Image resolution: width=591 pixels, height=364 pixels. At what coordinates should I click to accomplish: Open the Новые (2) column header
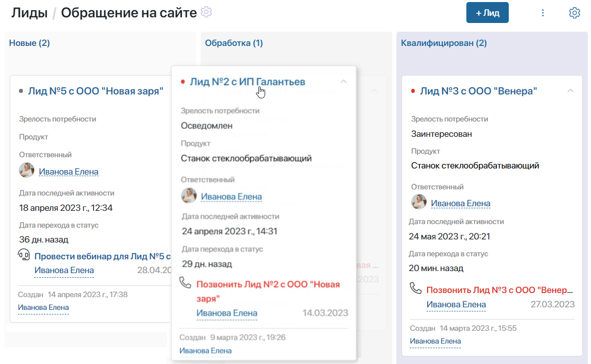[30, 43]
